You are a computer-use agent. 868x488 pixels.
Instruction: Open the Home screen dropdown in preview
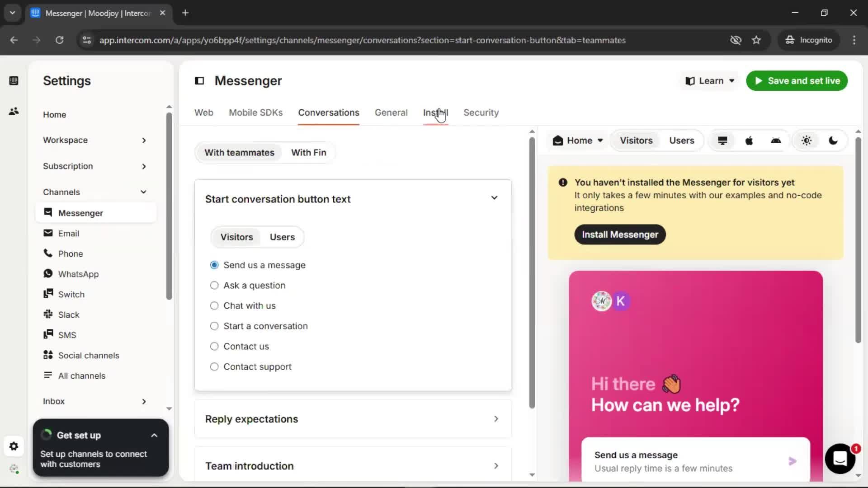578,141
